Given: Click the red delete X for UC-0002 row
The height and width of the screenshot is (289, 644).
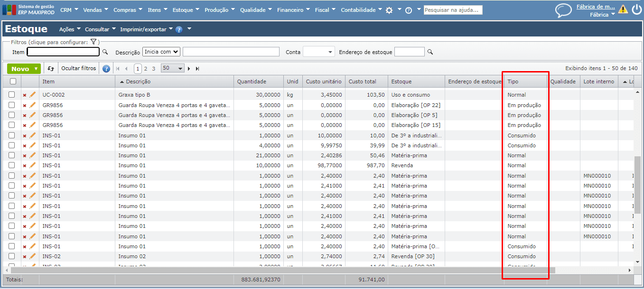Looking at the screenshot, I should 25,95.
